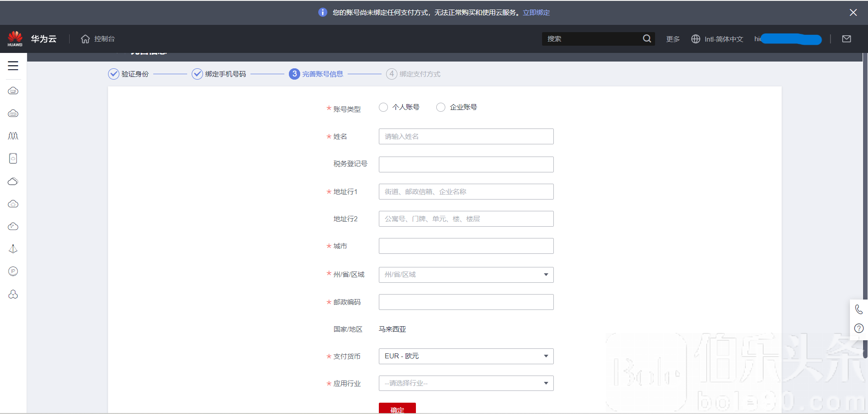
Task: Select the 个人账号 radio button
Action: click(x=383, y=107)
